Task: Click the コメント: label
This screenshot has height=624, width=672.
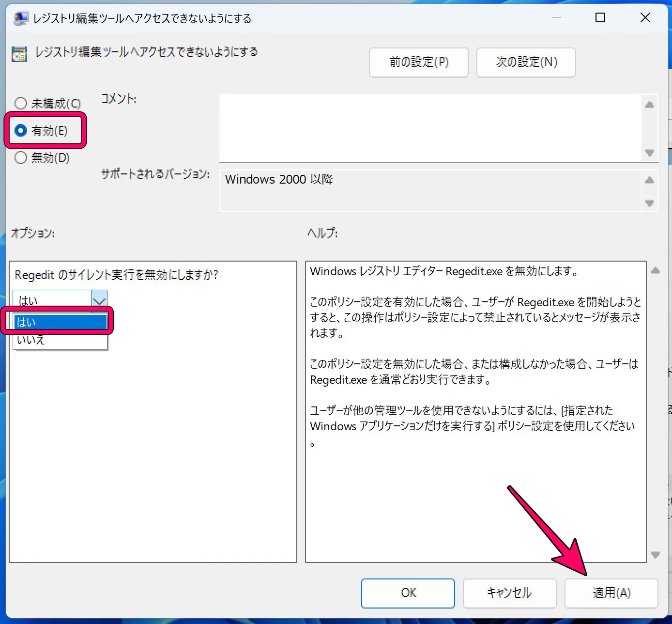Action: (119, 99)
